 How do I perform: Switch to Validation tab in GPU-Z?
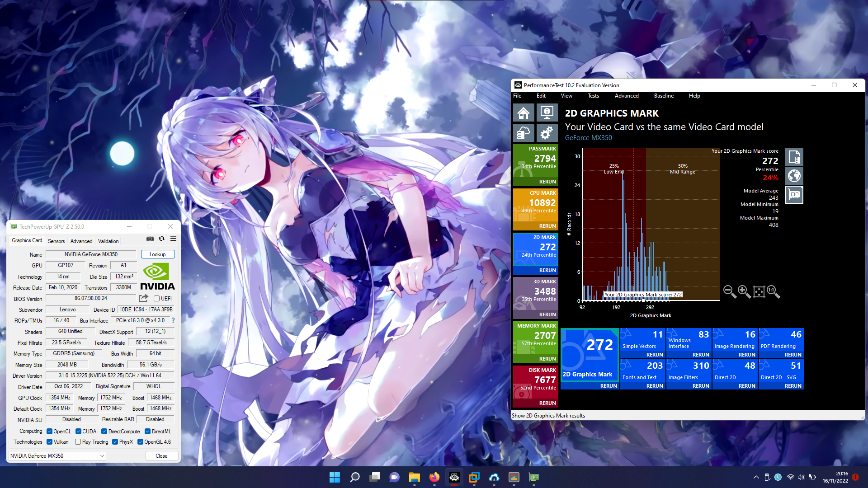(108, 241)
